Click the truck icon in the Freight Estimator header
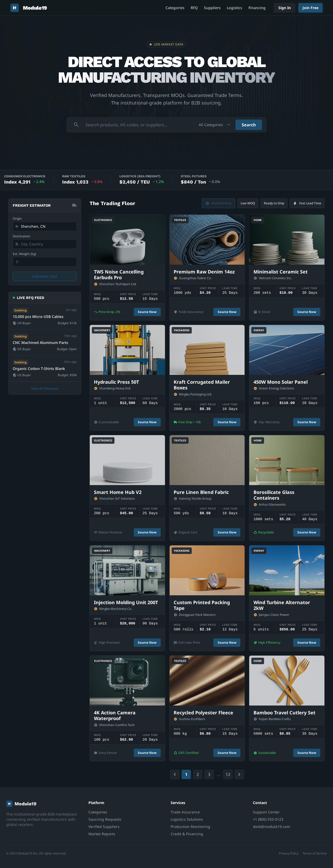333x868 pixels. 75,205
